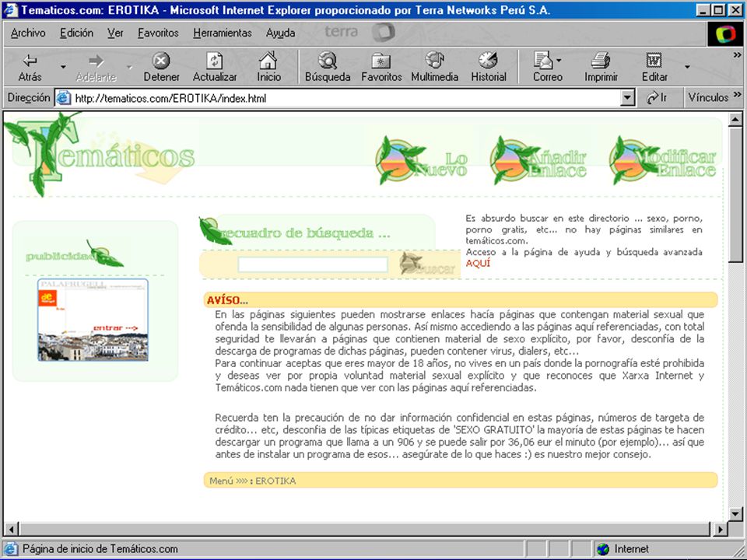Click the buscar search button
Image resolution: width=747 pixels, height=560 pixels.
click(427, 264)
